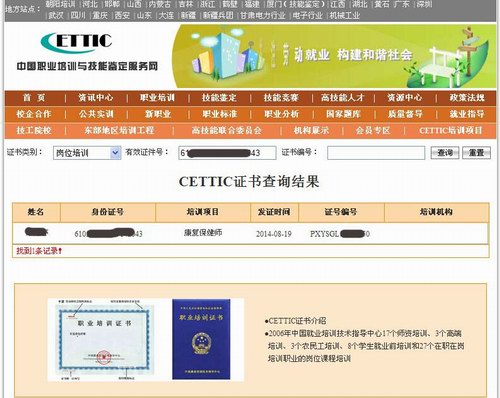Click the blue 职业培训证书 cover image
This screenshot has height=398, width=500.
[201, 339]
